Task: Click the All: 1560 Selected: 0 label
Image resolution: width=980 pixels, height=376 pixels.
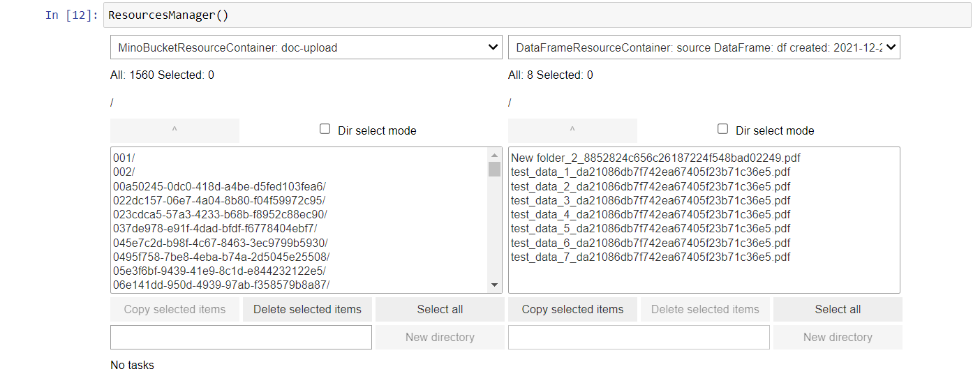Action: [162, 75]
